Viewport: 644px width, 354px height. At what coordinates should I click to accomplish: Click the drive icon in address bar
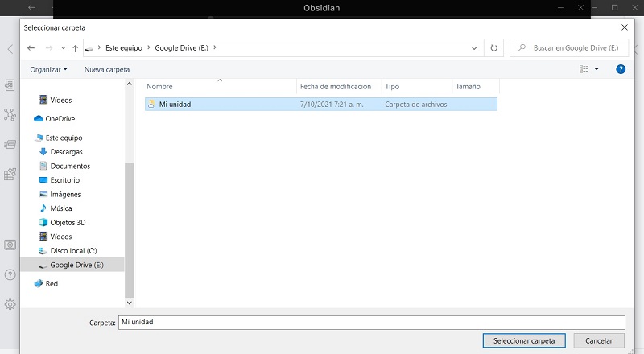pos(89,49)
